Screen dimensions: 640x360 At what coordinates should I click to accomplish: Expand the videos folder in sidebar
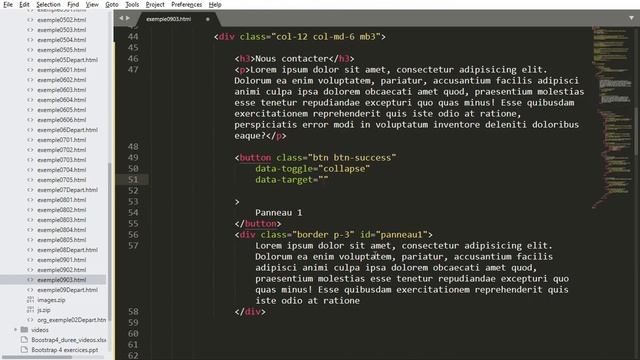coord(16,329)
